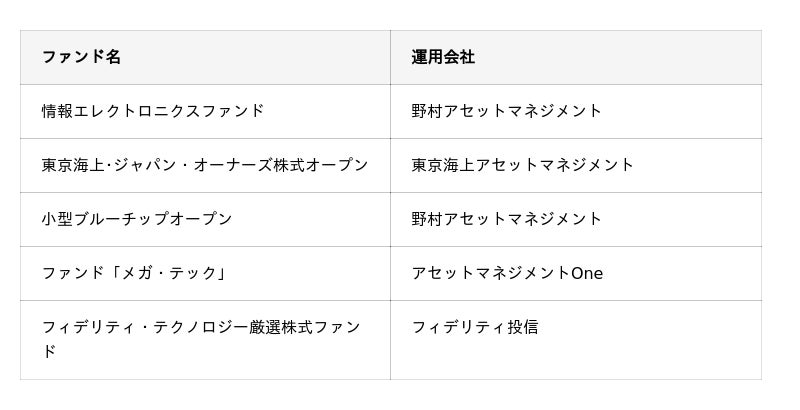Click "情報" at the start of 情報エレクトロニクスファンド
800x410 pixels.
point(57,111)
